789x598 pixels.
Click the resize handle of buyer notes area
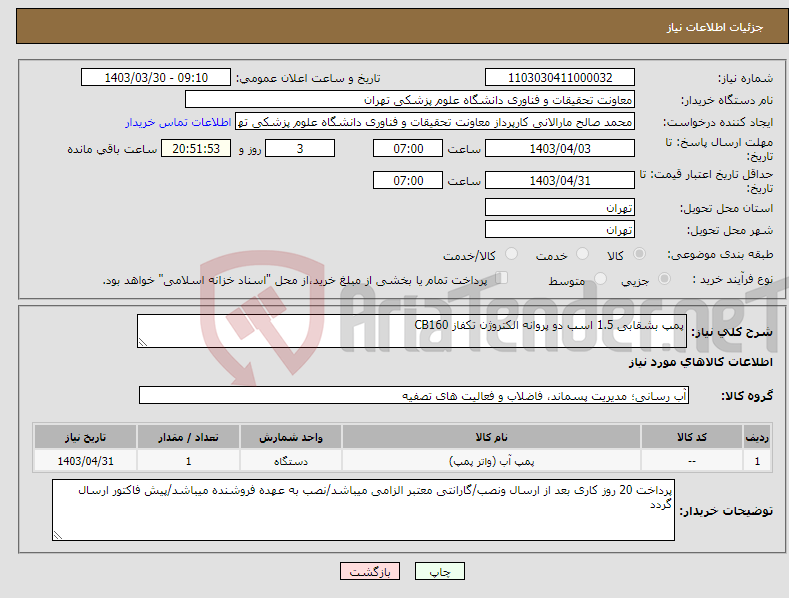pos(58,535)
